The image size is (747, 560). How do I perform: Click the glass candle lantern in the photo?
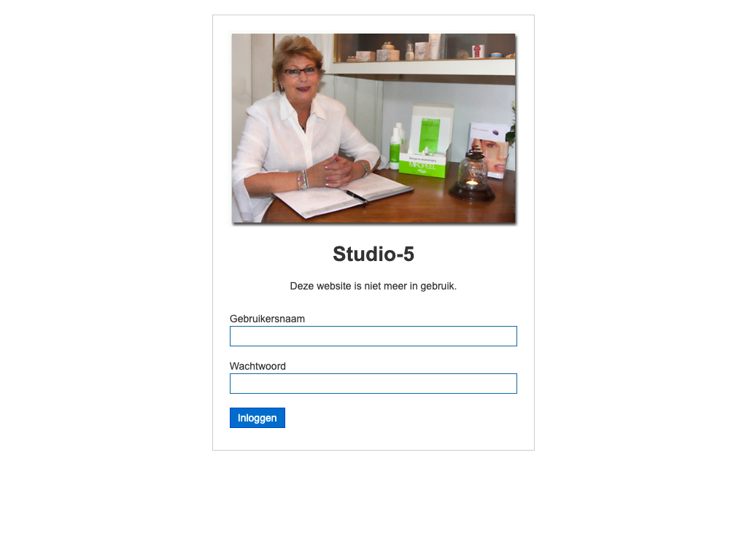pos(472,174)
